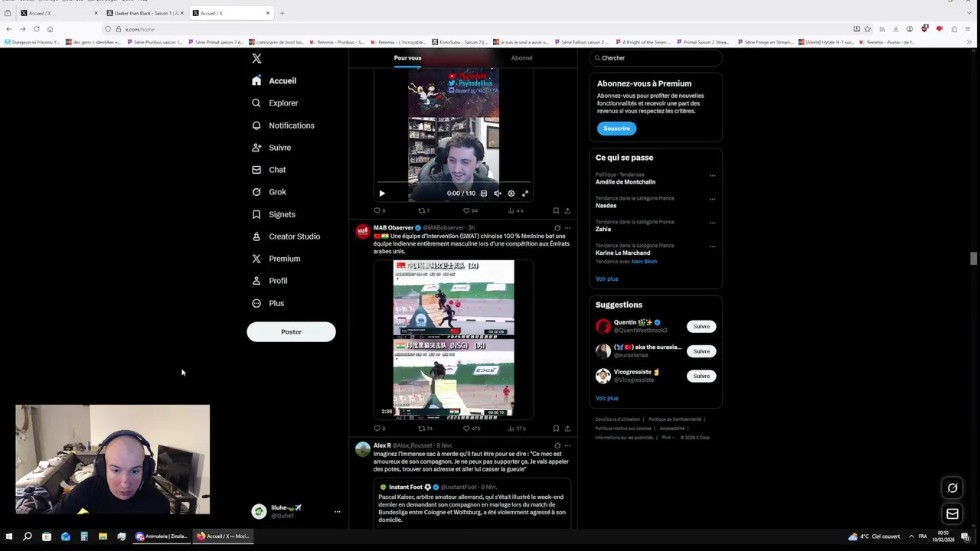Click the Poster button
Screen dimensions: 980x551
click(291, 331)
